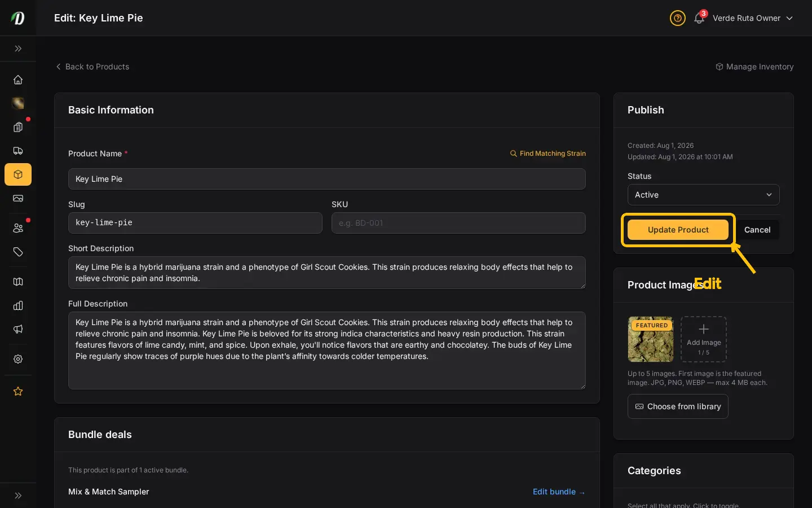Open the settings gear icon in the sidebar
The image size is (812, 508).
pyautogui.click(x=18, y=359)
